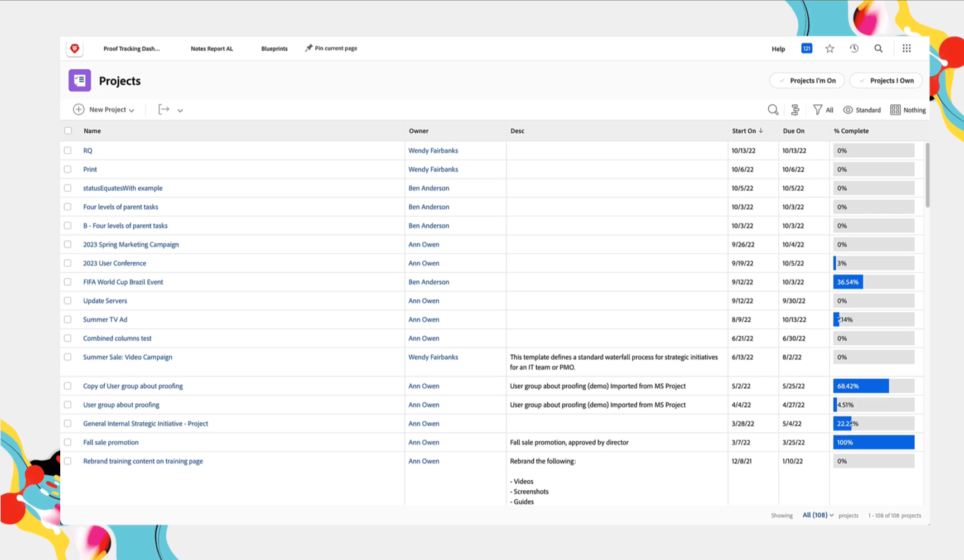Viewport: 964px width, 560px height.
Task: Click the list search magnifier icon
Action: [773, 110]
